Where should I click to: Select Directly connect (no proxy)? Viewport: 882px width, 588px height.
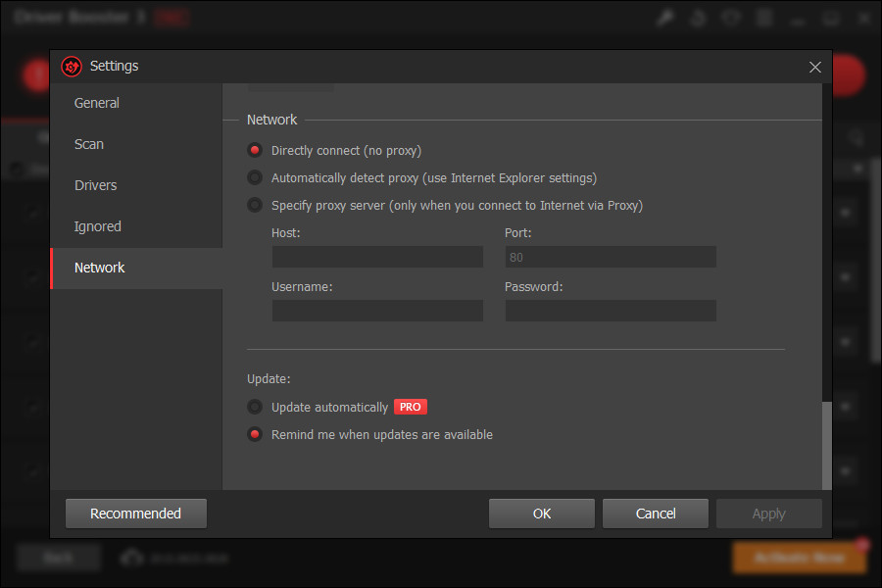(255, 150)
